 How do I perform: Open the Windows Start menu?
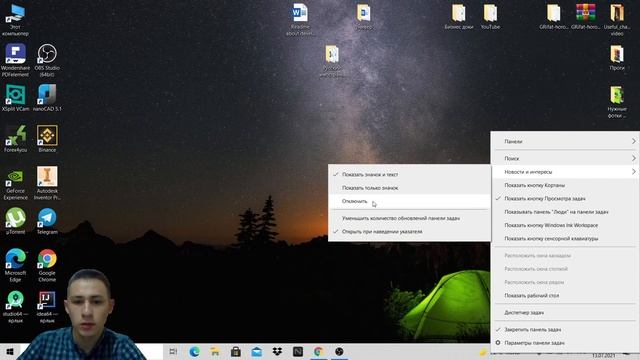(10, 351)
